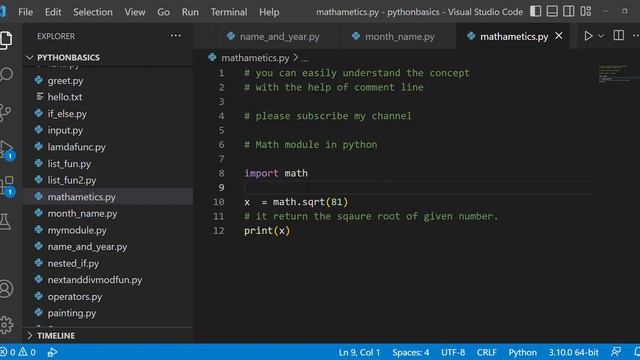Viewport: 640px width, 360px height.
Task: Open the Testing flask view
Action: 5,222
